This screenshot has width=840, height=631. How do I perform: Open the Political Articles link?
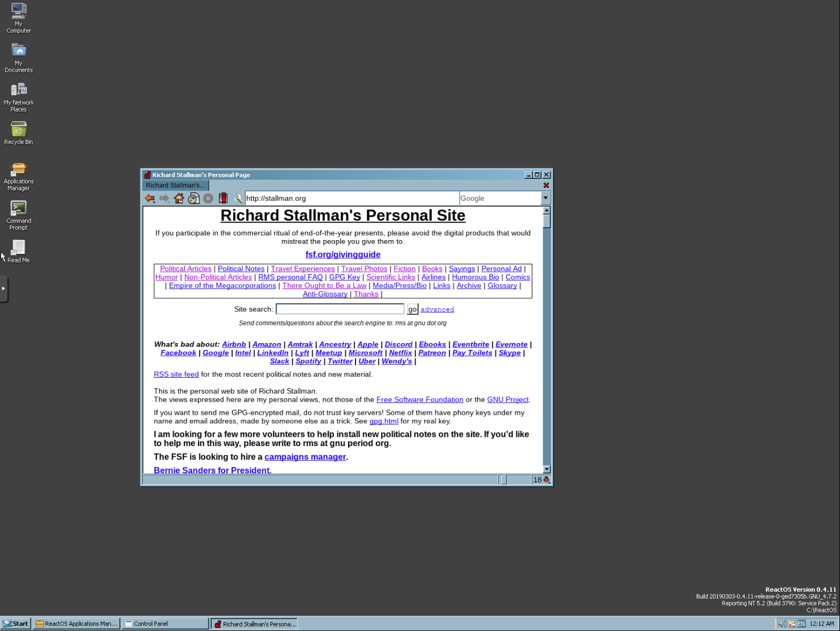pyautogui.click(x=185, y=269)
